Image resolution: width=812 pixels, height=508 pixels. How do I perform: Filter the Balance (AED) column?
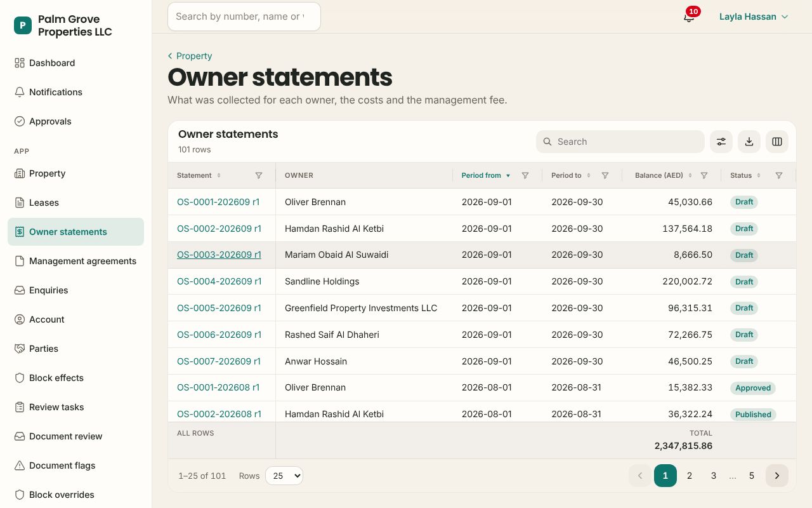[704, 175]
